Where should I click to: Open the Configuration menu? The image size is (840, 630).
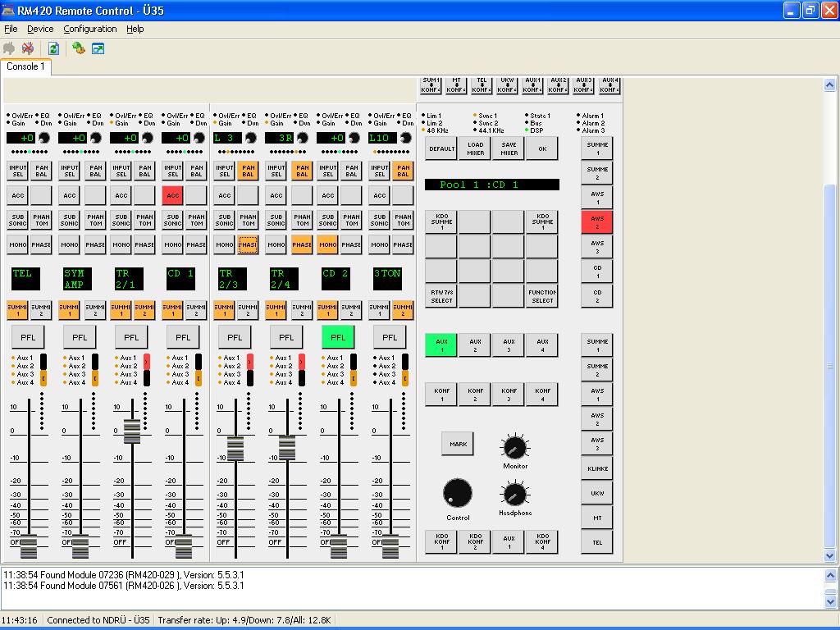click(x=90, y=29)
